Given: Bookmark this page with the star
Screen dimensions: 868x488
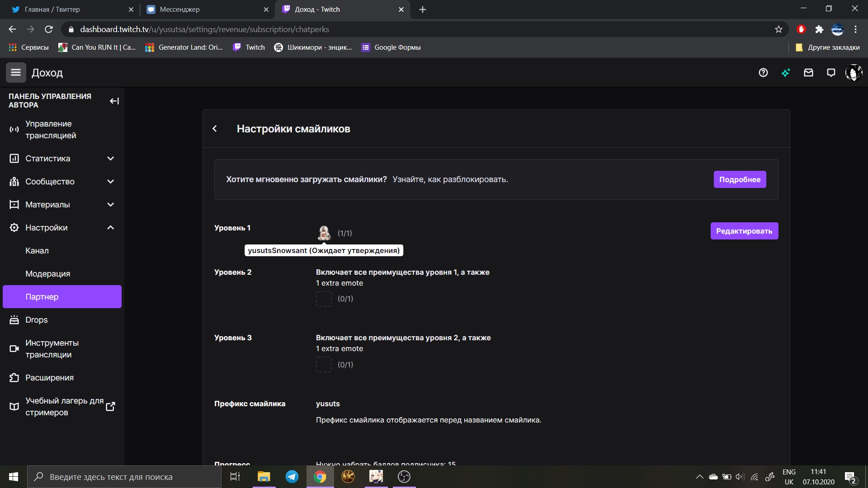Looking at the screenshot, I should coord(778,29).
